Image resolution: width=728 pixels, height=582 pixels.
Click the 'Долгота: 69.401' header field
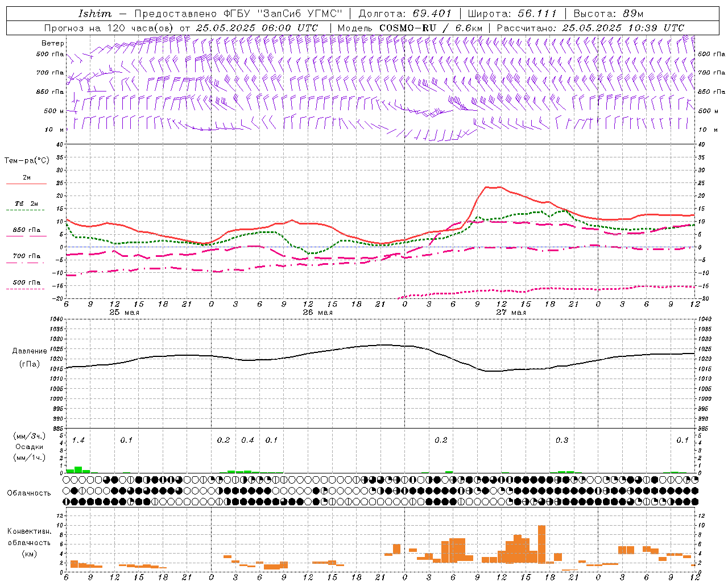coord(405,14)
